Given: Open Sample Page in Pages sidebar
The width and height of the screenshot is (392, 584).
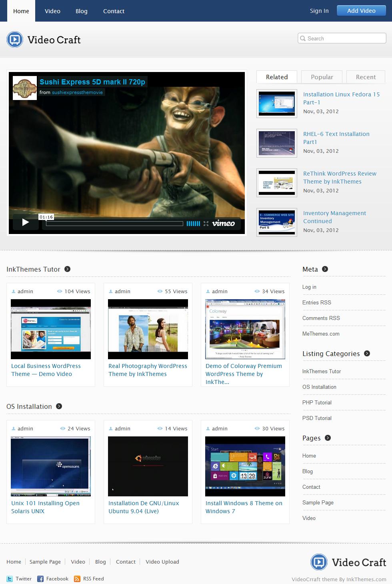Looking at the screenshot, I should pos(318,503).
